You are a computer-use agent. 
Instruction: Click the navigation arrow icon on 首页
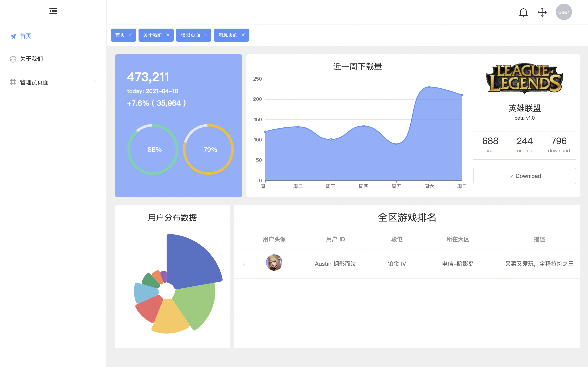coord(12,36)
